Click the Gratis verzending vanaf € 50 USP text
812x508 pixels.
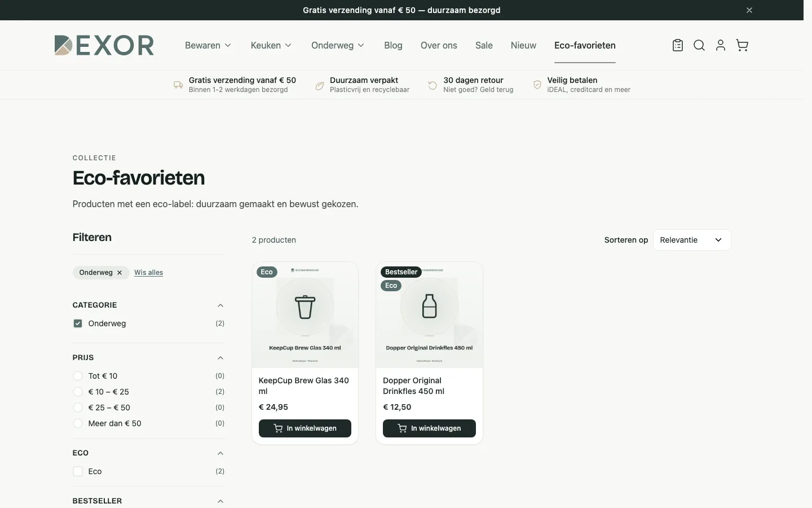tap(242, 80)
